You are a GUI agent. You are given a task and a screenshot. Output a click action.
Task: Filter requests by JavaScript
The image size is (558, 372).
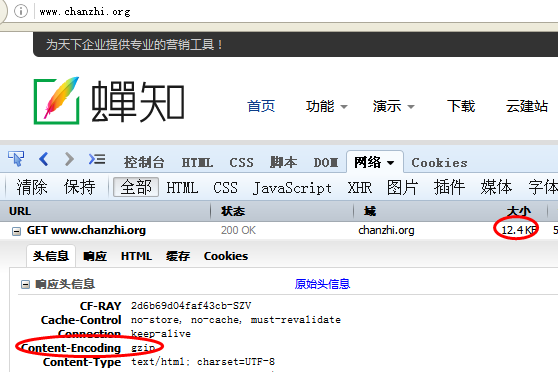(x=292, y=188)
